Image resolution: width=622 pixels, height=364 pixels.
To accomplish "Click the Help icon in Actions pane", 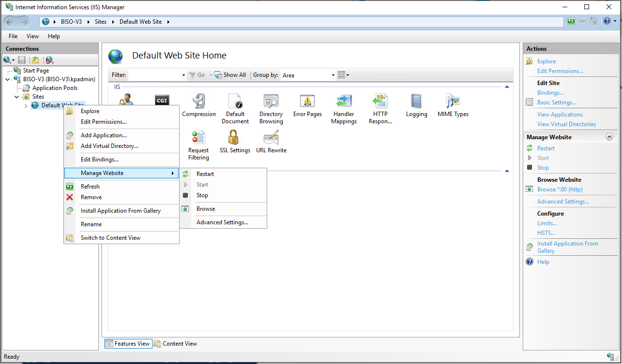I will [x=530, y=262].
